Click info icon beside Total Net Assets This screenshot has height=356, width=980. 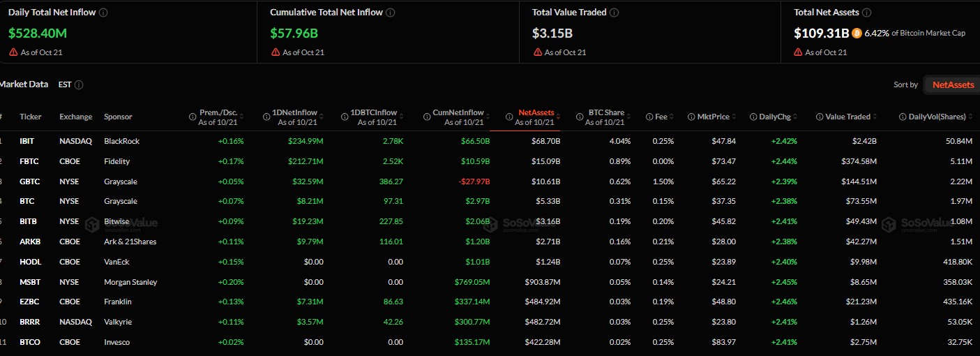tap(866, 13)
